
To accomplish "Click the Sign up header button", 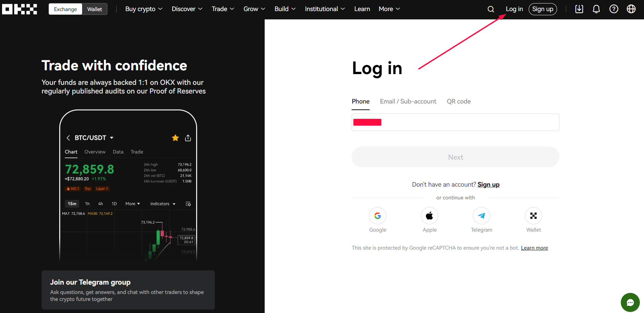I will click(x=542, y=9).
